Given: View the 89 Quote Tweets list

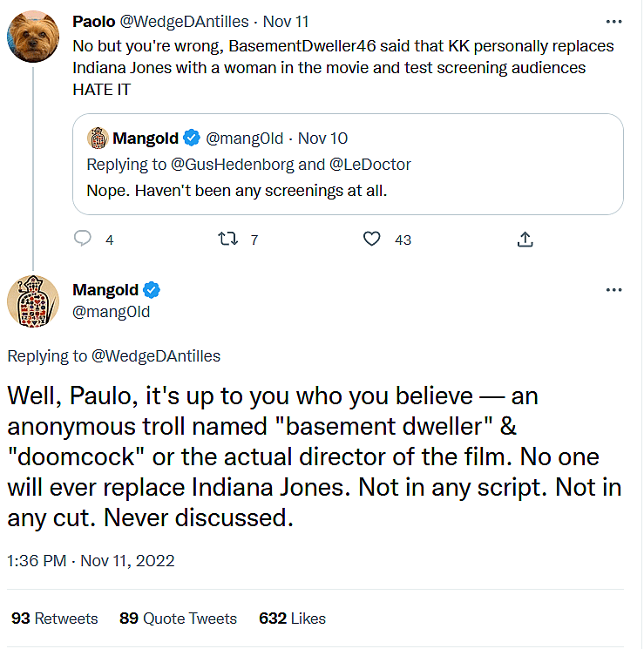Looking at the screenshot, I should tap(178, 619).
